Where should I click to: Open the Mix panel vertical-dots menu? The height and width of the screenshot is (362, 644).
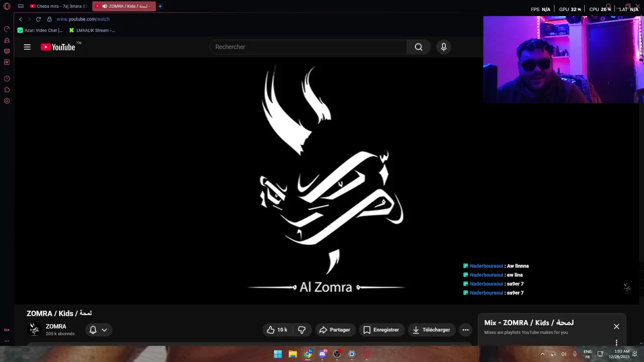[616, 342]
